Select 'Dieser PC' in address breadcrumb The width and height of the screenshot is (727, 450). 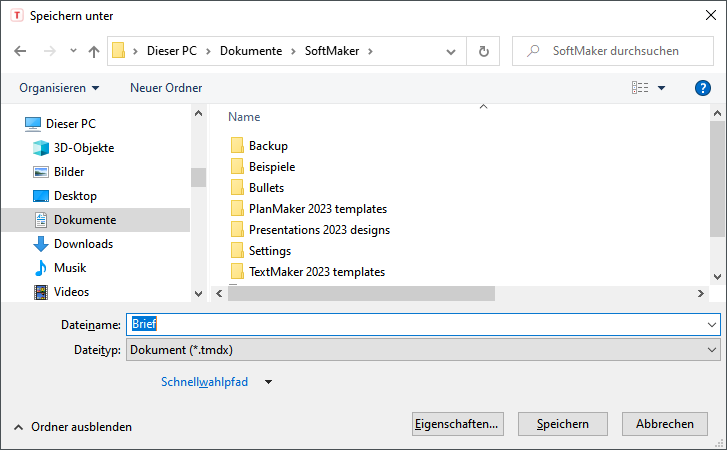click(x=172, y=51)
